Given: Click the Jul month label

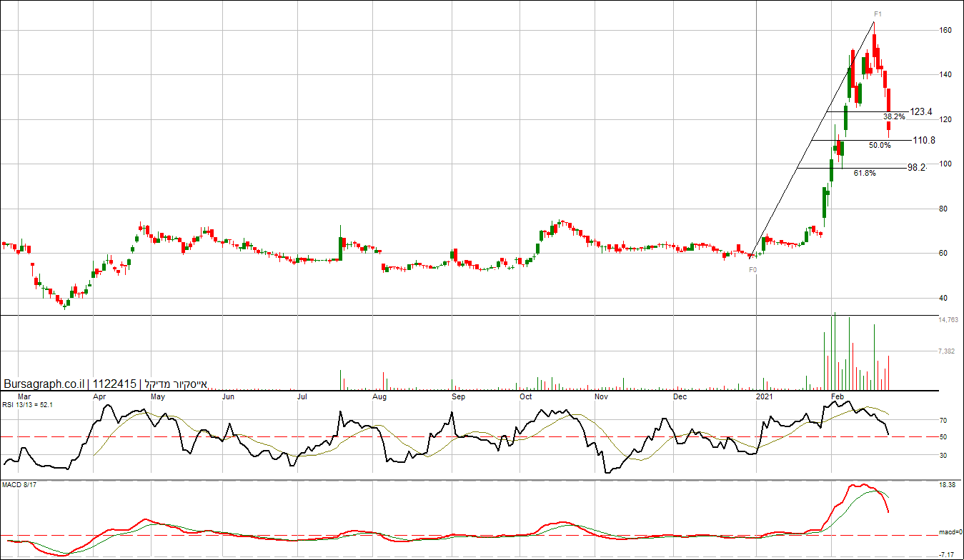Looking at the screenshot, I should coord(302,396).
